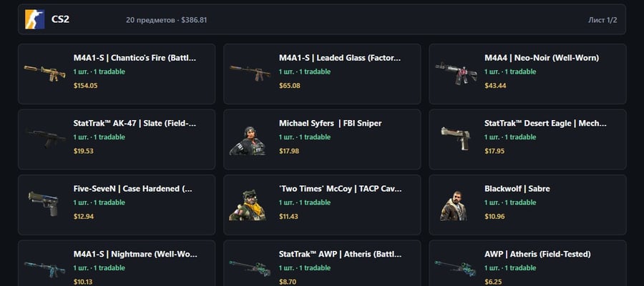644x286 pixels.
Task: Click 'Two Times' McCoy agent portrait
Action: [x=248, y=205]
